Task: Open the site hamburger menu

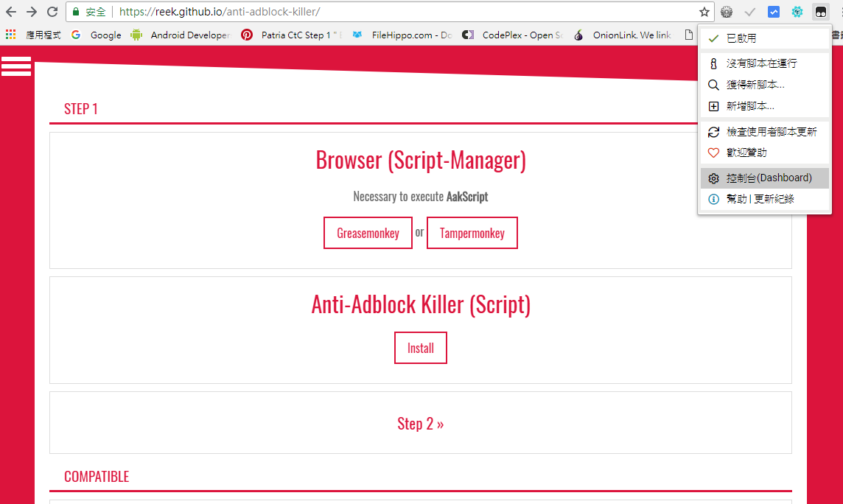Action: [x=16, y=66]
